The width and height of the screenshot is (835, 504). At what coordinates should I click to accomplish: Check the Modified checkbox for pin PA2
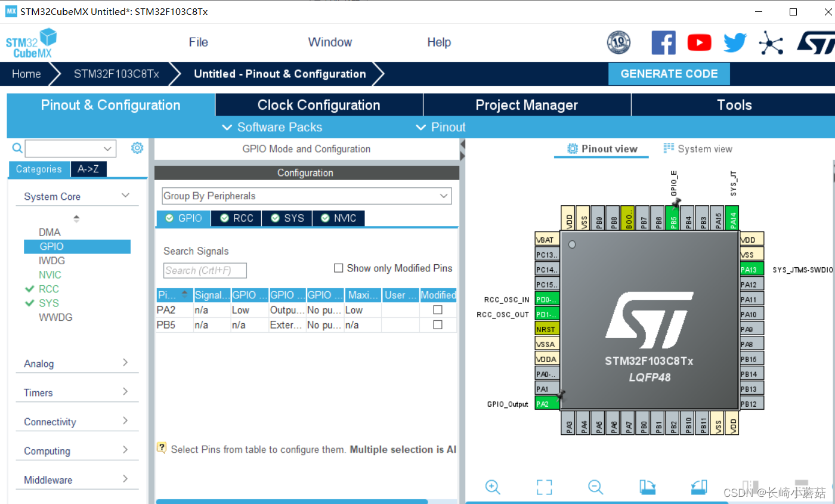click(x=438, y=310)
